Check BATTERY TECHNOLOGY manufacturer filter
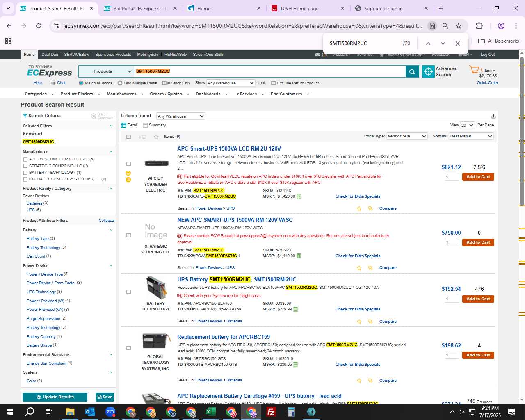 tap(25, 173)
